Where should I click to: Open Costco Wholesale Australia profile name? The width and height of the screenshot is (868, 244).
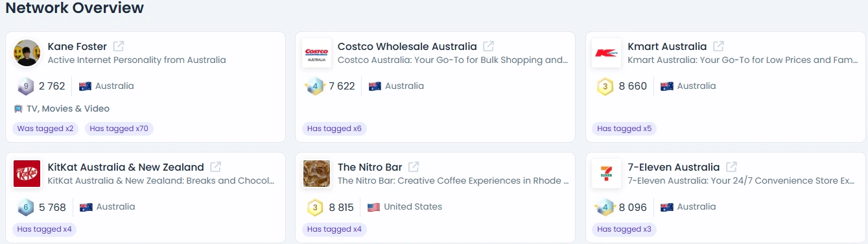407,47
